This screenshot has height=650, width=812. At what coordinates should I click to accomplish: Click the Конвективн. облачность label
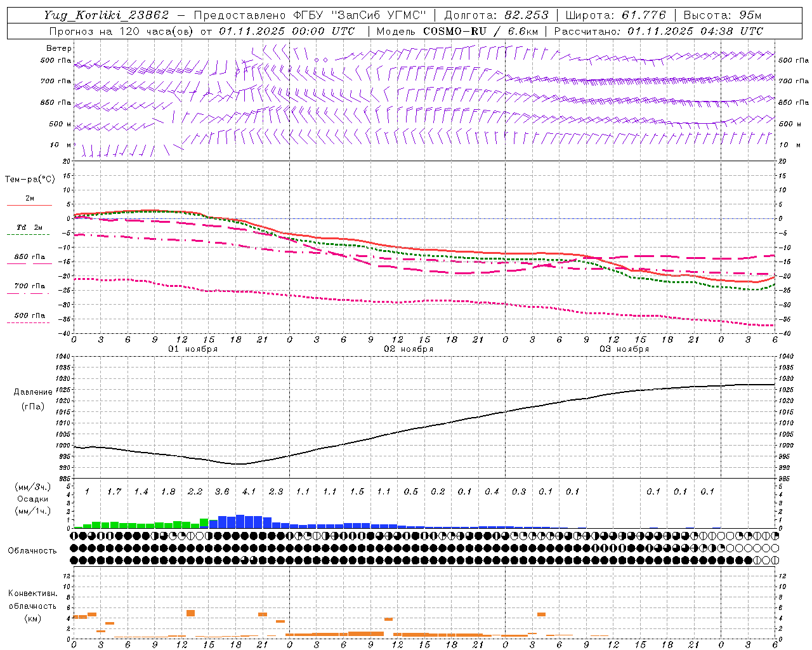pyautogui.click(x=32, y=600)
